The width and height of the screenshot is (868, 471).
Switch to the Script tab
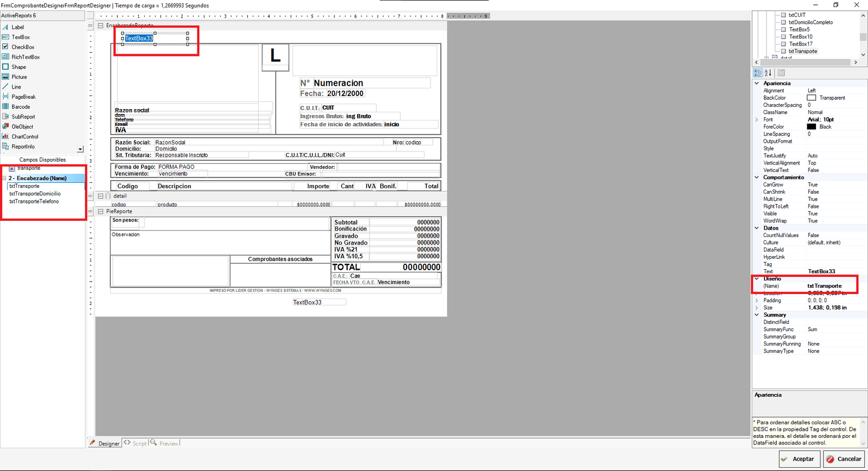coord(136,443)
